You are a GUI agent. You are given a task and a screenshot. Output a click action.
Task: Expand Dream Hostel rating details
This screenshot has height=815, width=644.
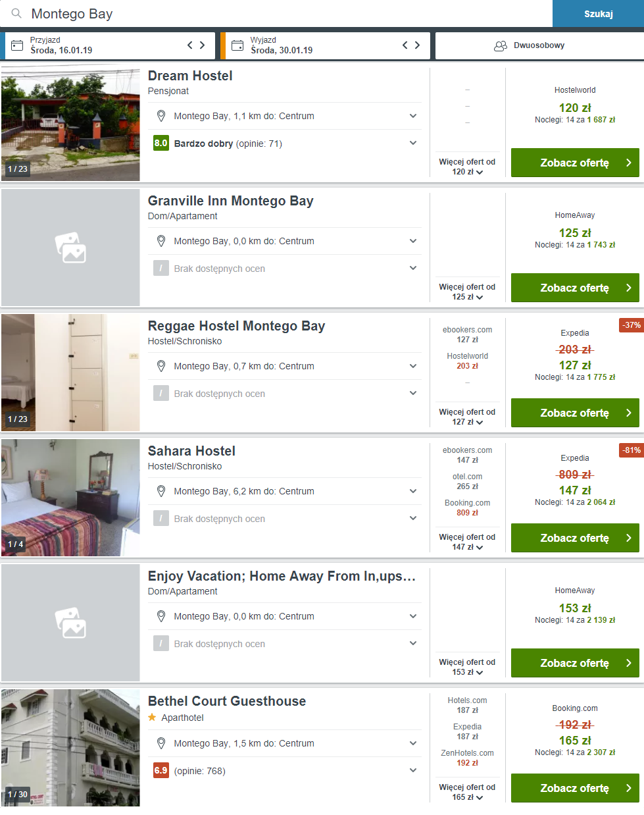click(413, 143)
